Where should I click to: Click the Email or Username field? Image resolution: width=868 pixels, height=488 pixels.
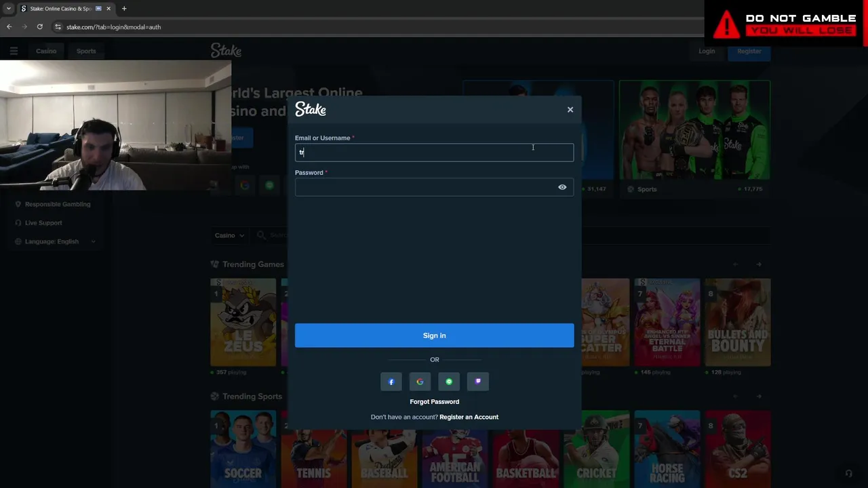click(x=434, y=152)
